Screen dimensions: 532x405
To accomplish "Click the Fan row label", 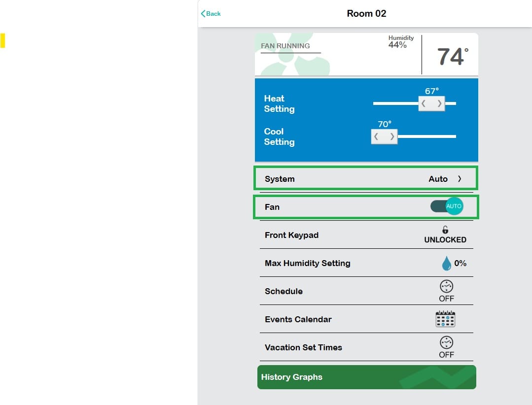I will click(272, 207).
